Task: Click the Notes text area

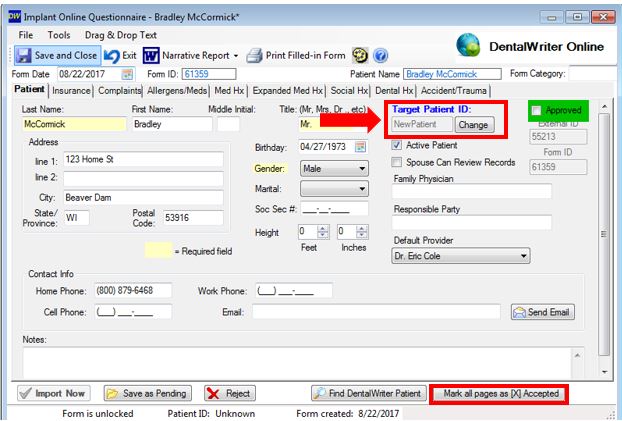Action: pyautogui.click(x=297, y=363)
